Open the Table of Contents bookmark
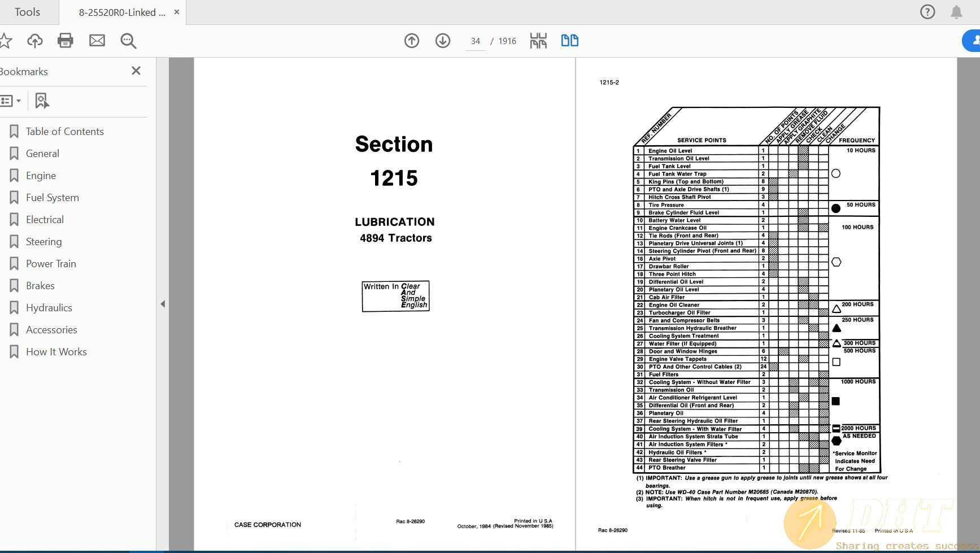980x553 pixels. coord(64,131)
